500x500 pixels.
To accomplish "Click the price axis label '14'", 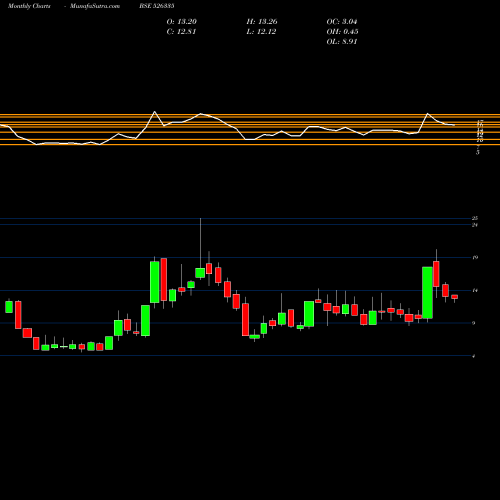I will pos(475,290).
